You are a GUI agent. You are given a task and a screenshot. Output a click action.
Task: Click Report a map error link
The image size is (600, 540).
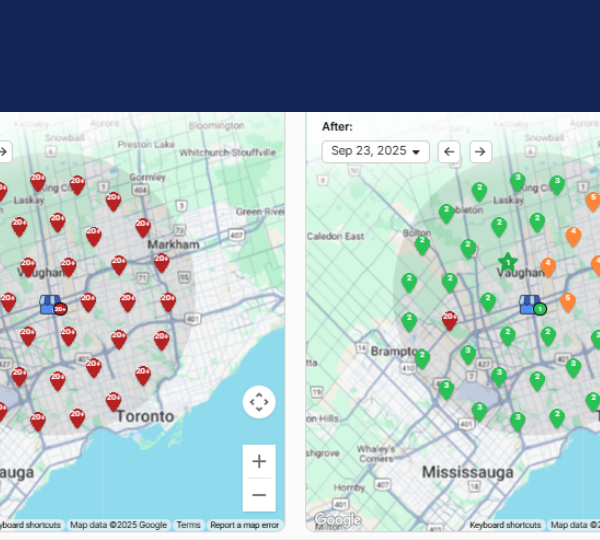coord(244,525)
